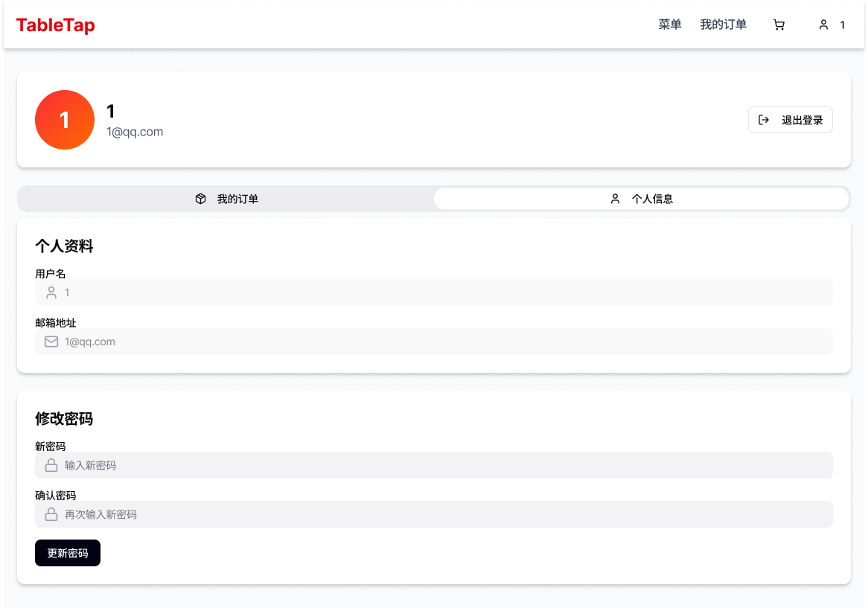The width and height of the screenshot is (868, 608).
Task: Click the user account icon in header
Action: [x=824, y=25]
